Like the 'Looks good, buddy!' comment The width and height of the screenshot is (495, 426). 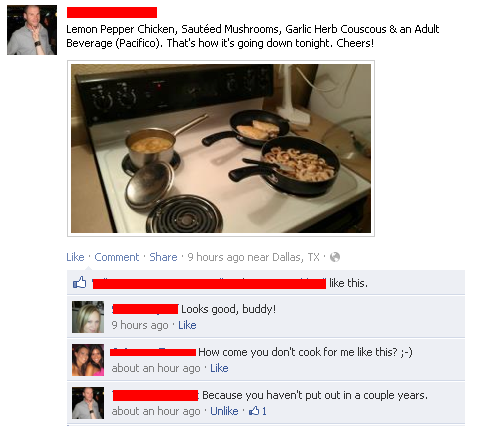coord(187,325)
